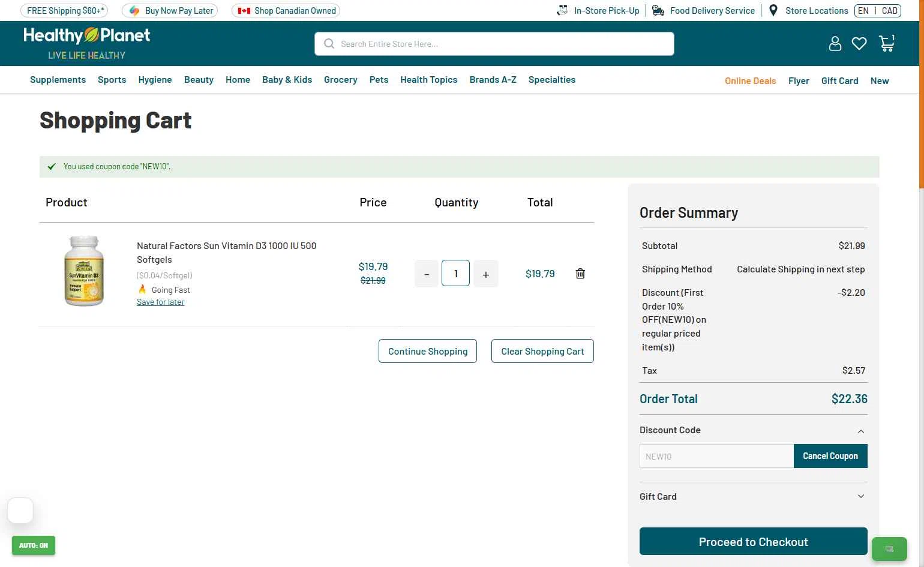This screenshot has height=567, width=924.
Task: Open the New products link
Action: tap(880, 80)
